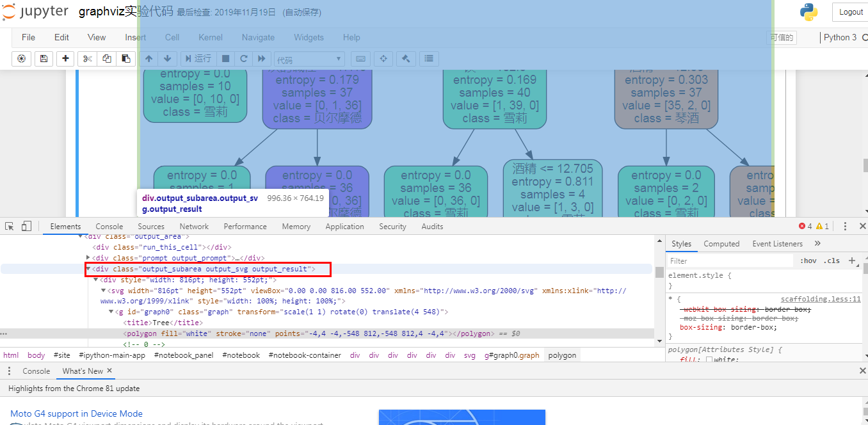This screenshot has height=425, width=868.
Task: Open the Edit menu
Action: coord(61,37)
